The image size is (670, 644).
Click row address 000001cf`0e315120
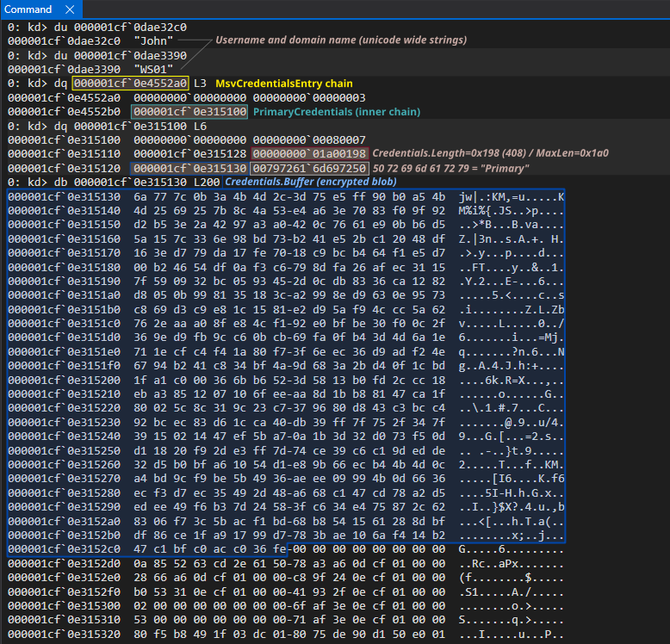(x=64, y=168)
